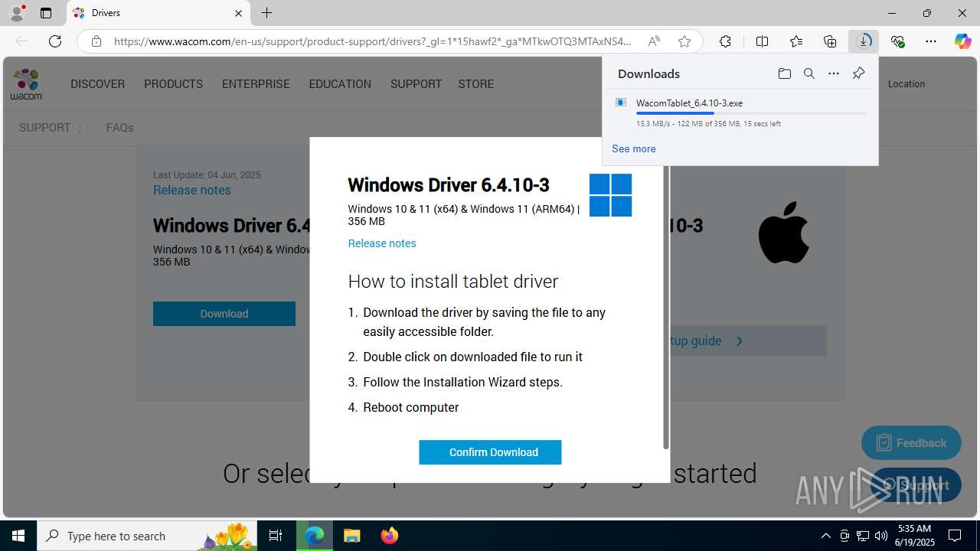The width and height of the screenshot is (980, 551).
Task: Click See more downloads link
Action: [633, 148]
